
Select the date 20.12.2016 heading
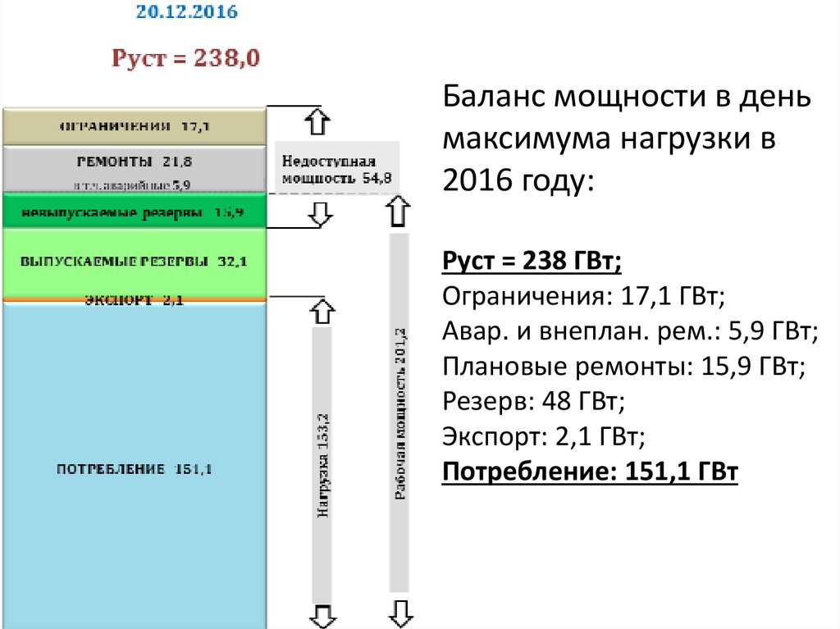[x=188, y=11]
